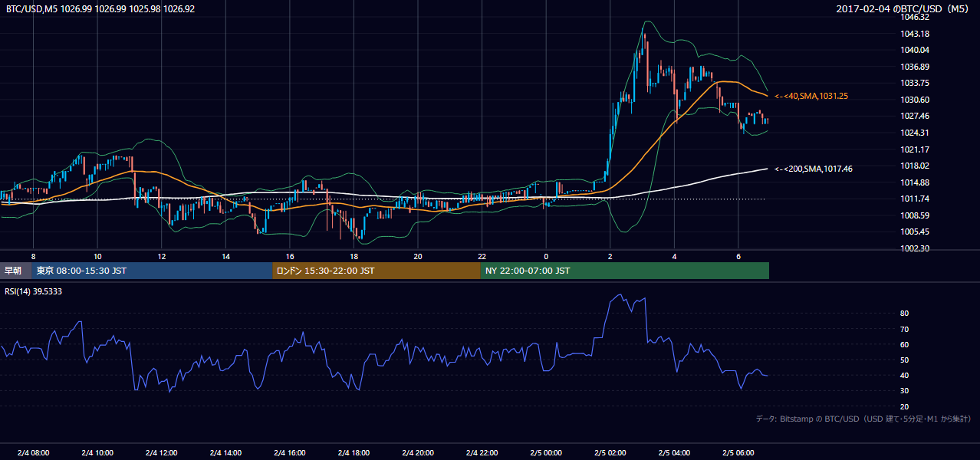Click price axis value 1008.59
Viewport: 980px width, 460px height.
click(x=916, y=215)
